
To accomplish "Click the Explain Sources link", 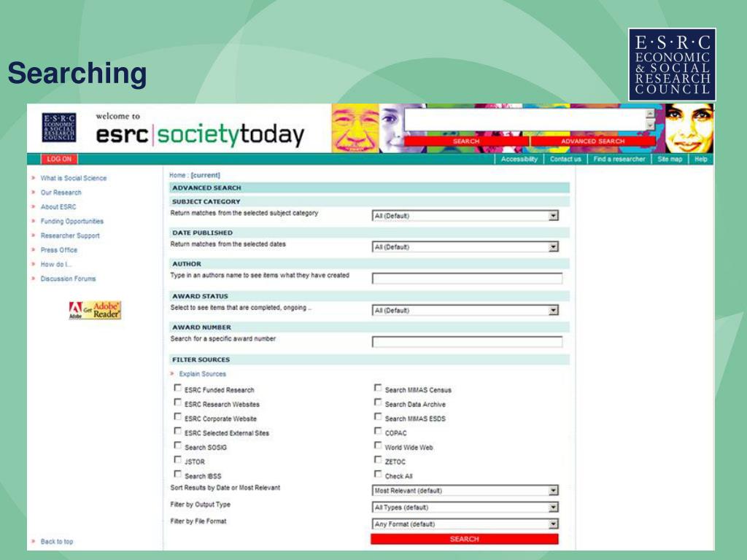I will coord(203,374).
